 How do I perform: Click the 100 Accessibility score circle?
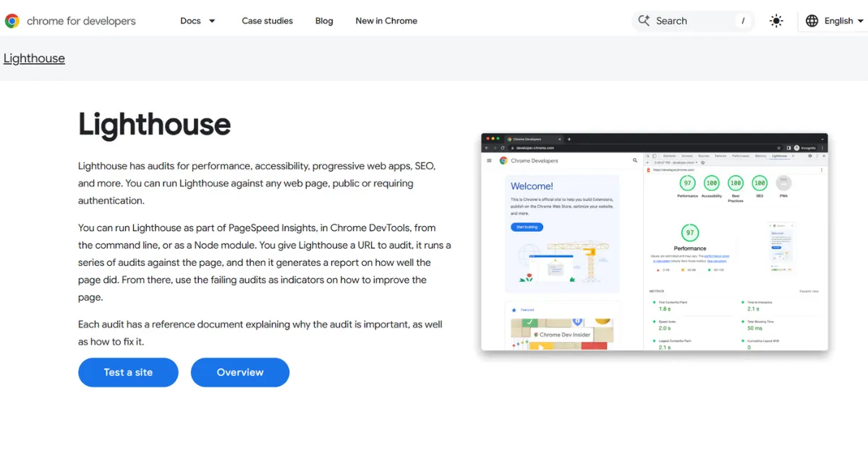click(x=711, y=183)
